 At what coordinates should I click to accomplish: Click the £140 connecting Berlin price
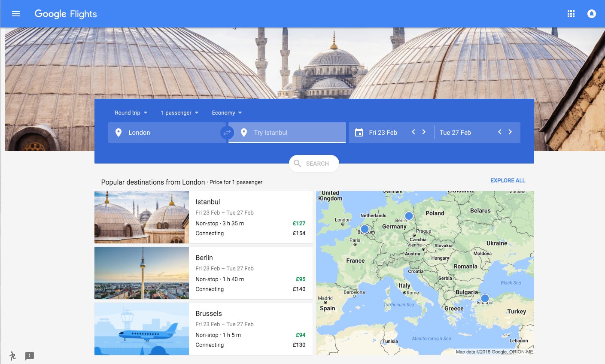click(x=299, y=289)
